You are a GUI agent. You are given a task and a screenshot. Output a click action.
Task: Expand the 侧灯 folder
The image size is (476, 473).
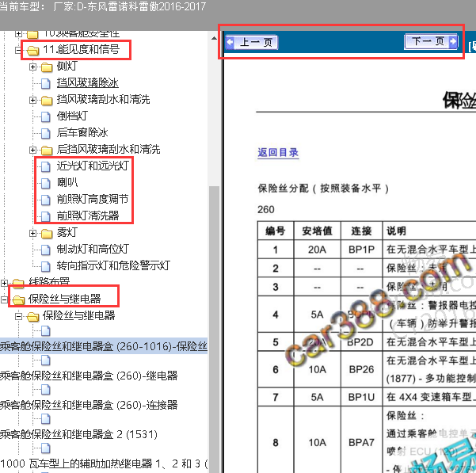click(32, 67)
